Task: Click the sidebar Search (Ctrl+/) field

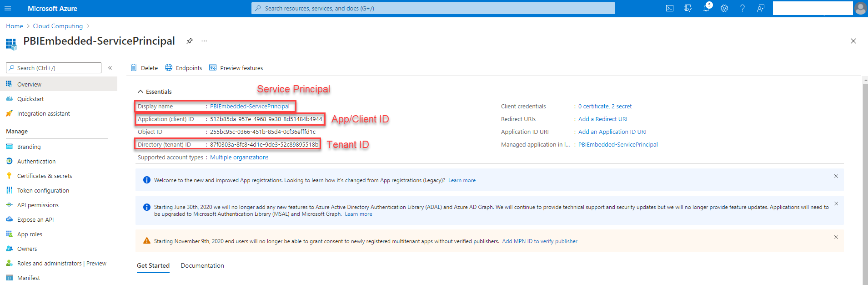Action: point(54,68)
